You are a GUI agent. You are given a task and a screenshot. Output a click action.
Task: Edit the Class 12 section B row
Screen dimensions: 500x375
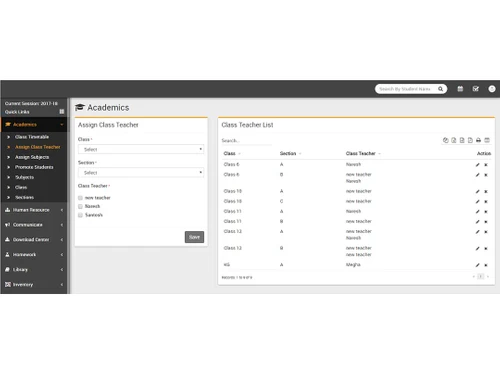(x=477, y=248)
